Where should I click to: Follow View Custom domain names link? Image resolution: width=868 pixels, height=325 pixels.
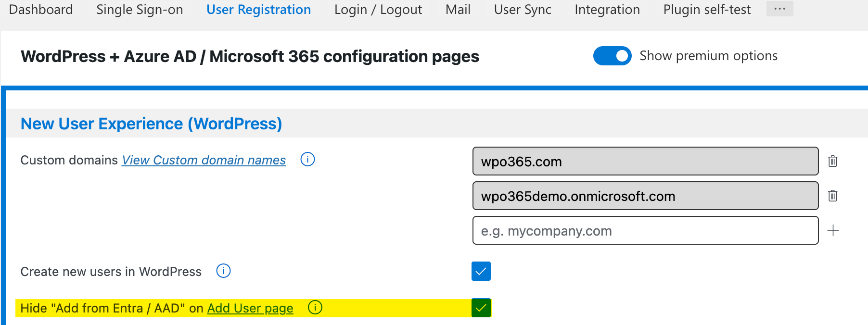(204, 160)
